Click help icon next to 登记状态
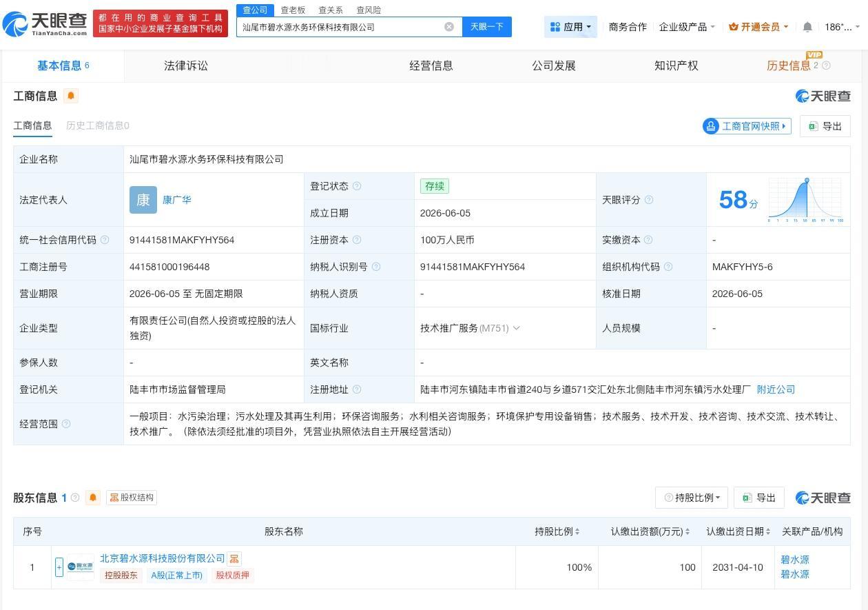 pos(356,186)
